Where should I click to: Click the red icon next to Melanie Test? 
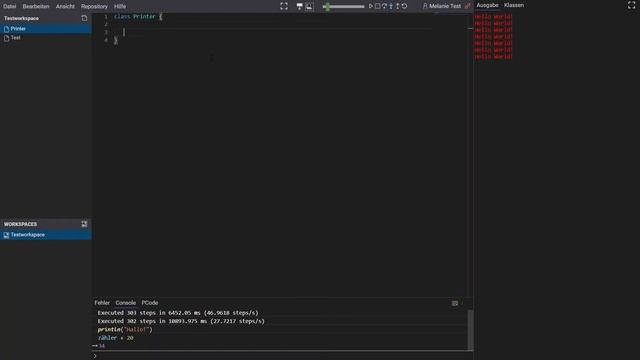(468, 6)
